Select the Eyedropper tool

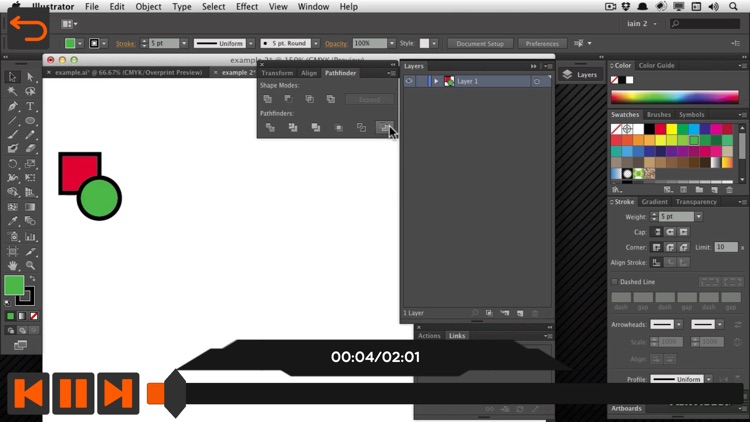pos(12,221)
